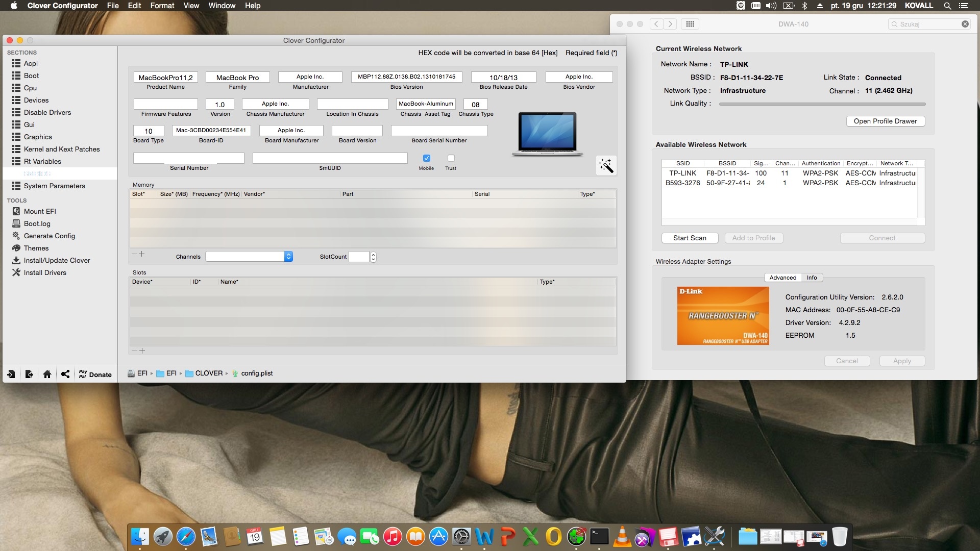Image resolution: width=980 pixels, height=551 pixels.
Task: Open the Channels dropdown
Action: 249,257
